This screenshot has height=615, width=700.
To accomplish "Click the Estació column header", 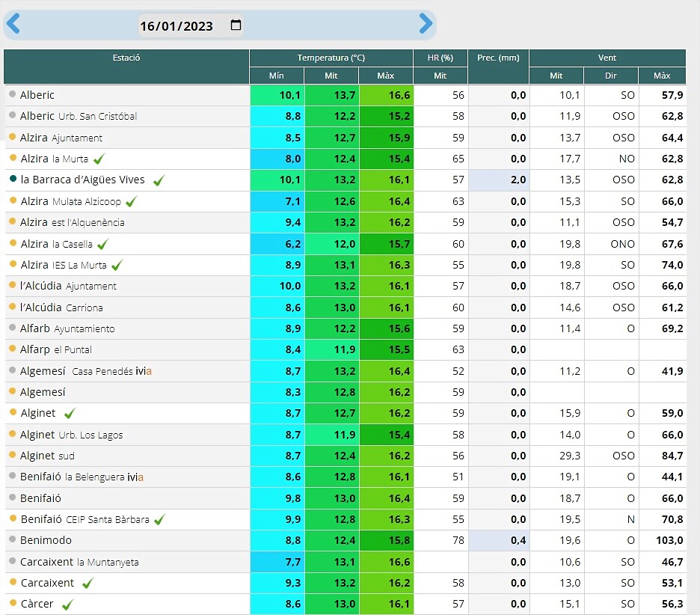I will coord(126,66).
